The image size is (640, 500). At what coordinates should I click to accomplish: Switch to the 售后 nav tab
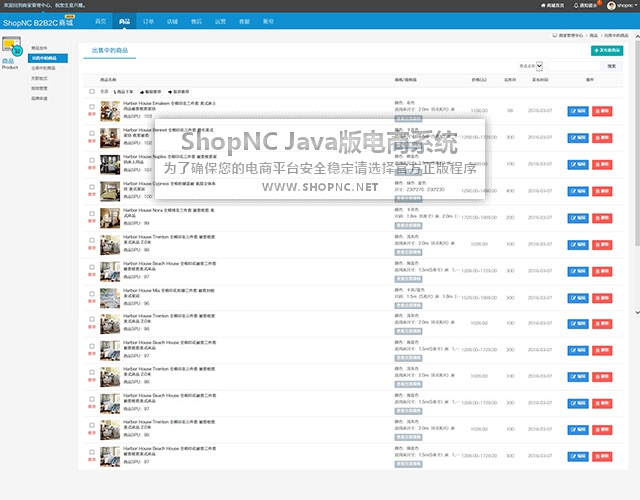[196, 21]
